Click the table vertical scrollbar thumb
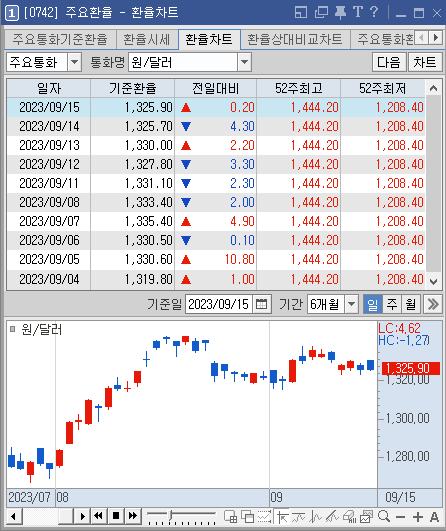Viewport: 446px width, 531px height. click(433, 185)
